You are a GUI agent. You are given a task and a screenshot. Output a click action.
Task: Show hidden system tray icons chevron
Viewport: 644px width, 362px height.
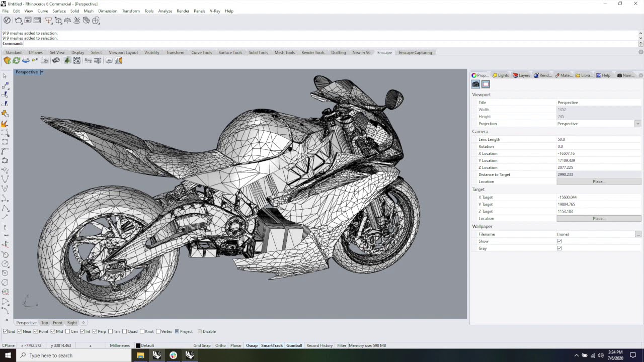[x=577, y=355]
